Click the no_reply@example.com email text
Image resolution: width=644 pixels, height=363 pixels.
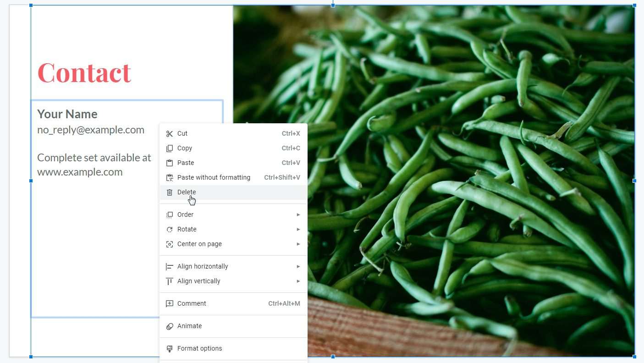tap(91, 130)
